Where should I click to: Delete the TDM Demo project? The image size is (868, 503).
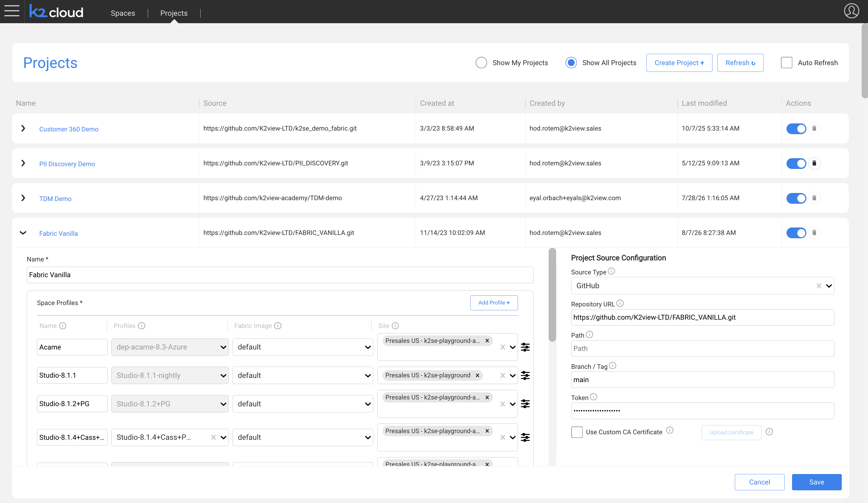(x=814, y=198)
